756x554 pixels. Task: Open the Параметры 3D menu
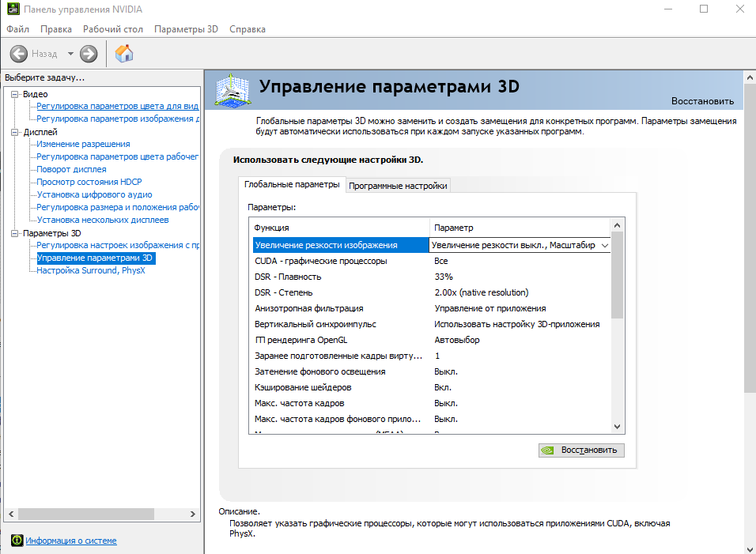(x=186, y=29)
